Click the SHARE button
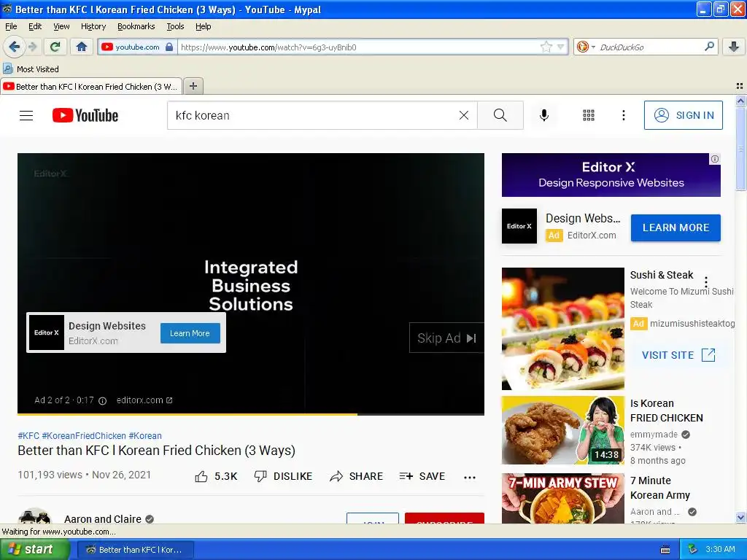The width and height of the screenshot is (747, 560). point(356,476)
